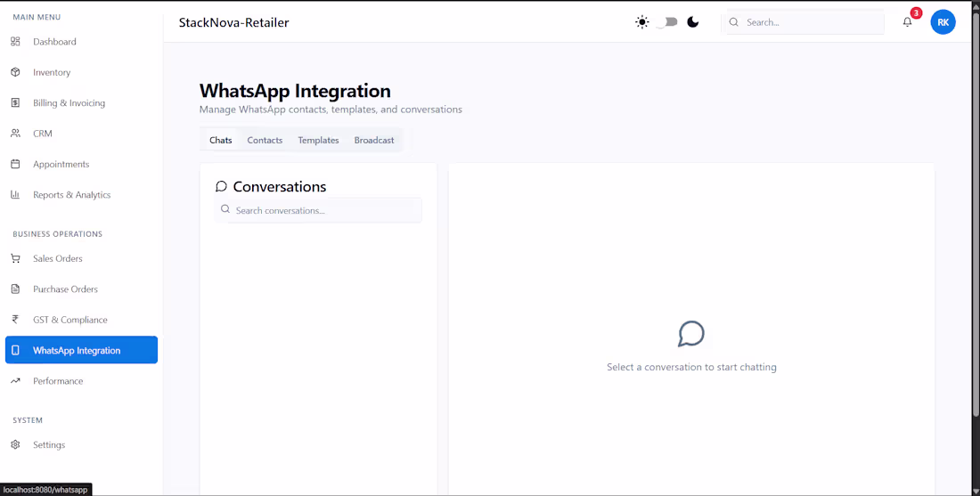Click the Appointments calendar icon

(x=16, y=164)
